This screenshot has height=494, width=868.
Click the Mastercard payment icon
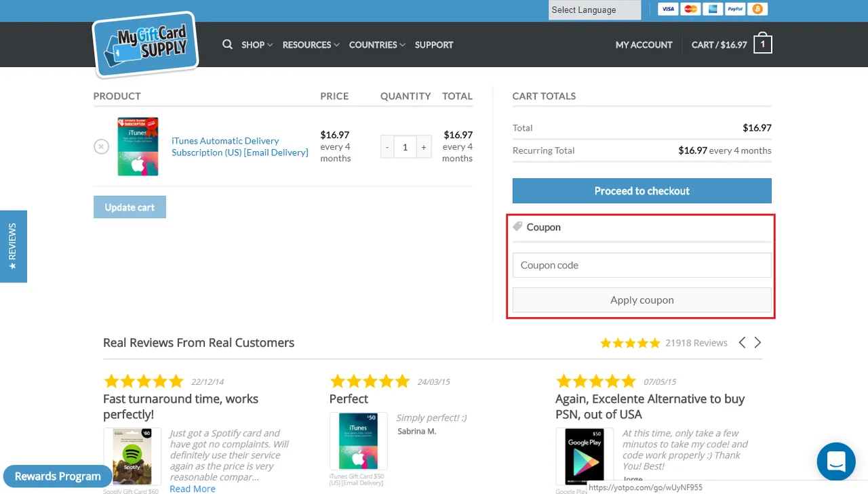pos(690,9)
